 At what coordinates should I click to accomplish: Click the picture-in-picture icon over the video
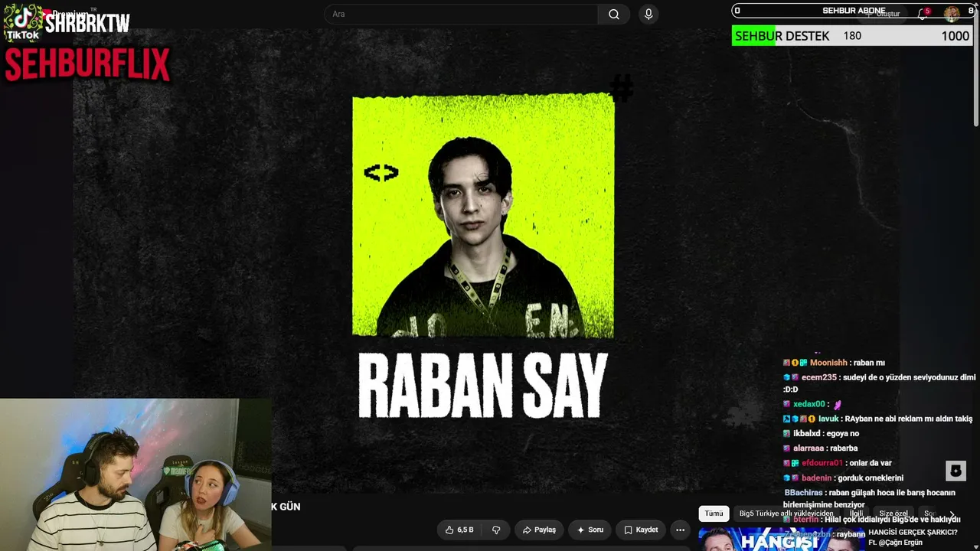click(955, 471)
